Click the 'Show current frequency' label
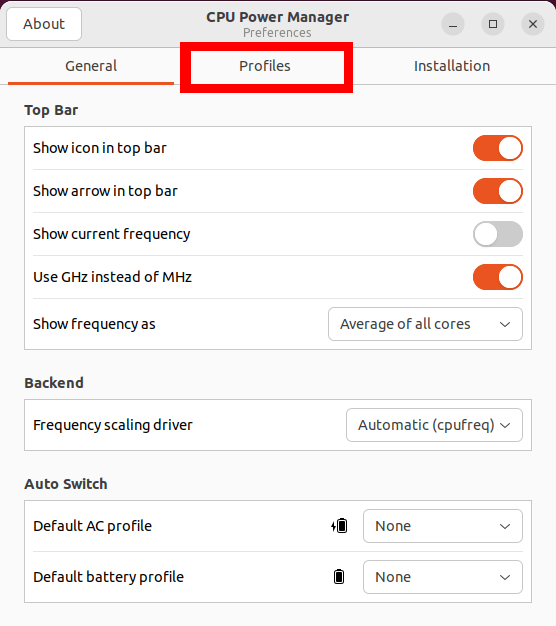 click(x=112, y=234)
